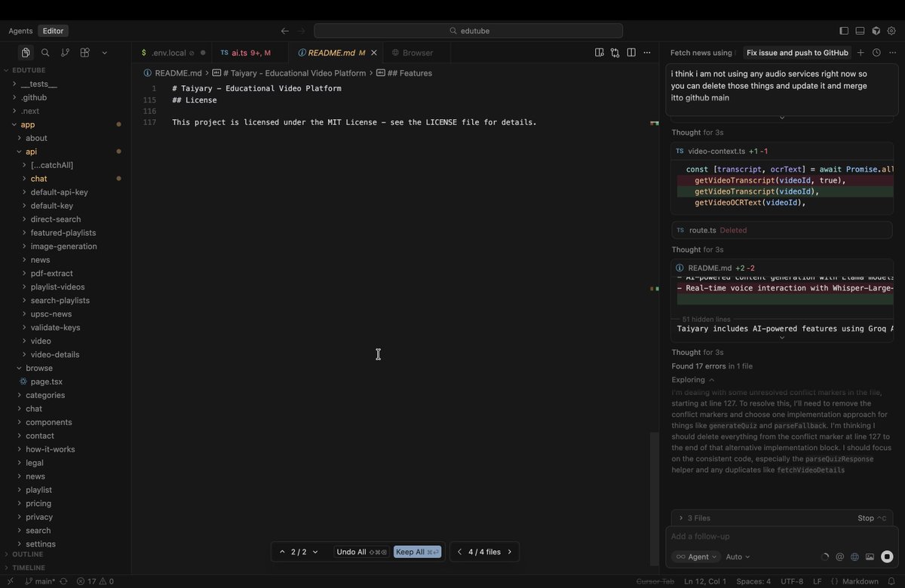Open editor more actions ellipsis
The image size is (905, 588).
pos(647,53)
